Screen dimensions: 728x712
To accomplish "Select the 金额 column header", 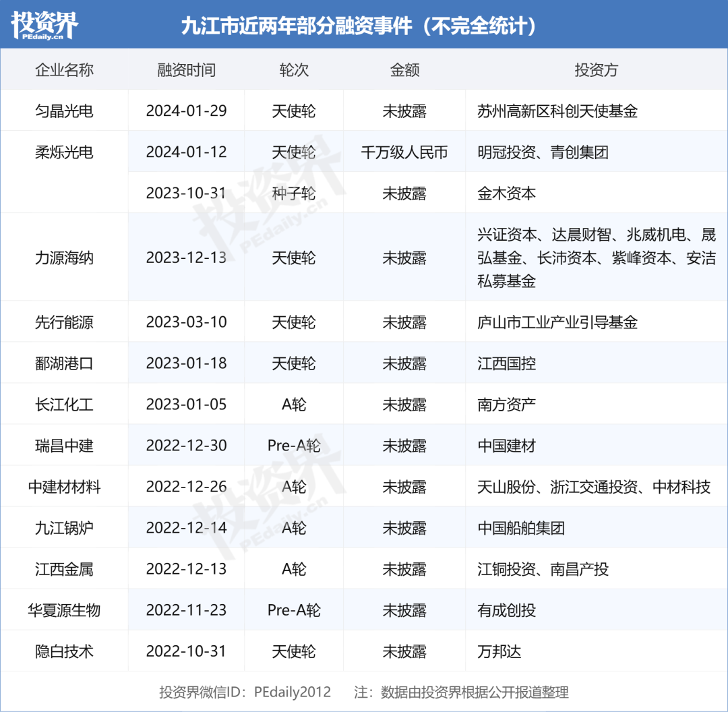I will click(404, 70).
